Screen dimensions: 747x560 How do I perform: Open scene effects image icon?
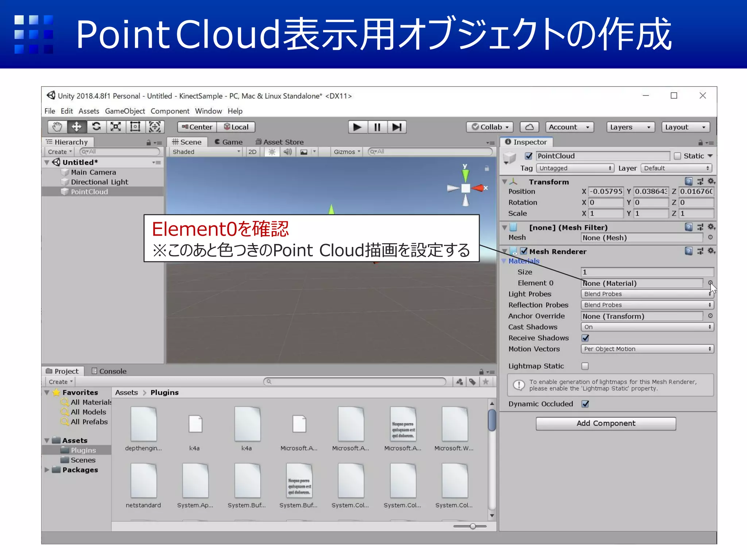[x=304, y=152]
